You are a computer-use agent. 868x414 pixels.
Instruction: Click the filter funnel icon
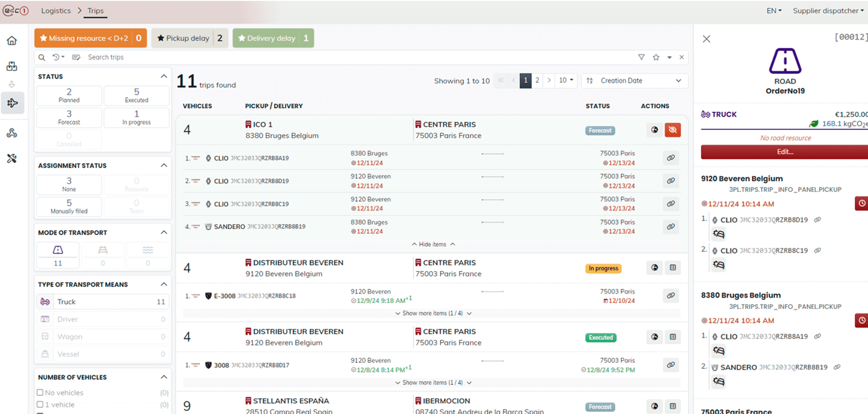pyautogui.click(x=641, y=57)
